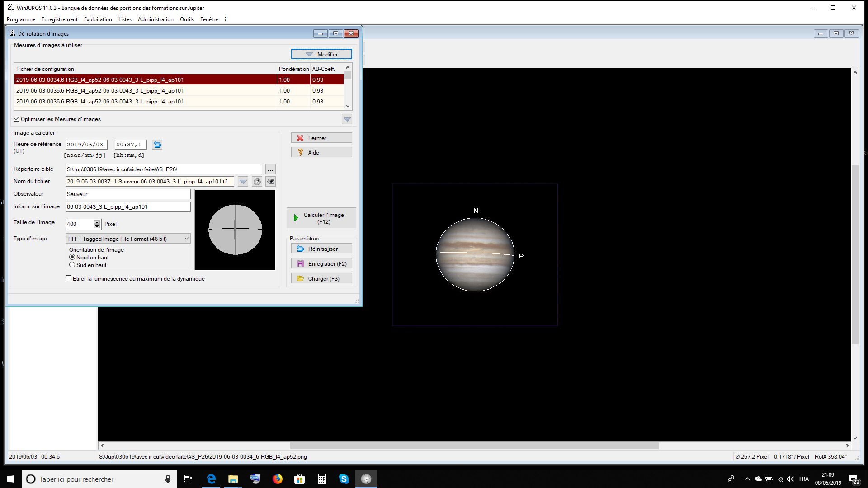Open the Type d'image format dropdown

pos(186,239)
